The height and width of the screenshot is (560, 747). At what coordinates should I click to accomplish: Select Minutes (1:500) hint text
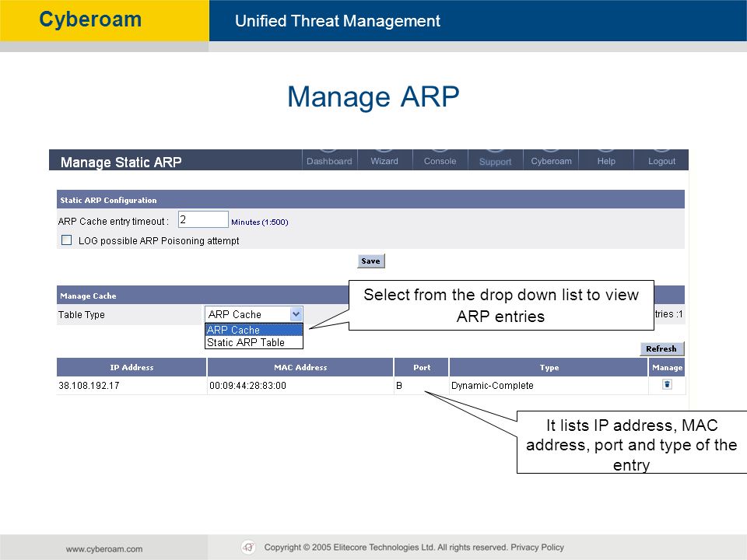260,222
